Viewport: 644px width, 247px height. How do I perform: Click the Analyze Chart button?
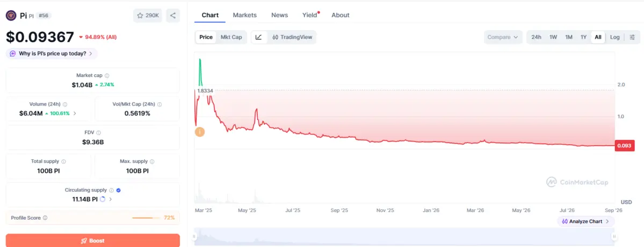click(x=585, y=222)
